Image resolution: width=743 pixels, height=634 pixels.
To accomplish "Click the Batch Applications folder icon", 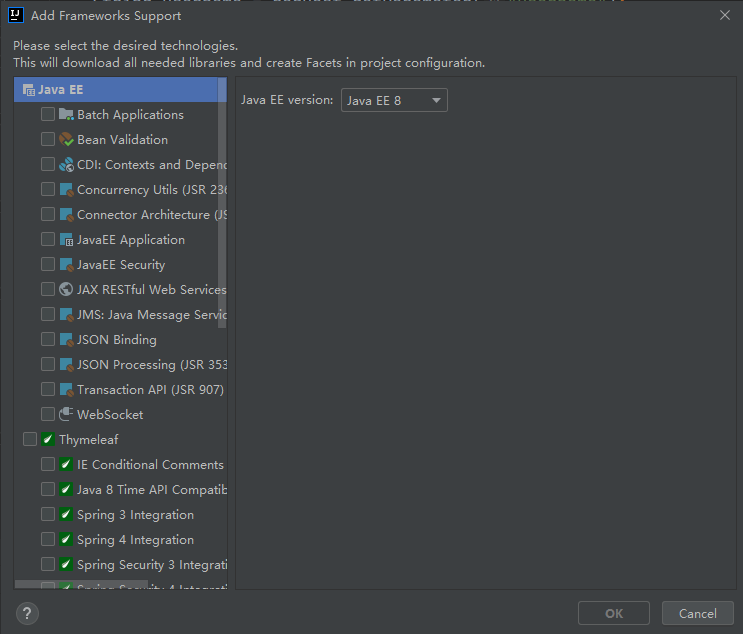I will tap(66, 115).
